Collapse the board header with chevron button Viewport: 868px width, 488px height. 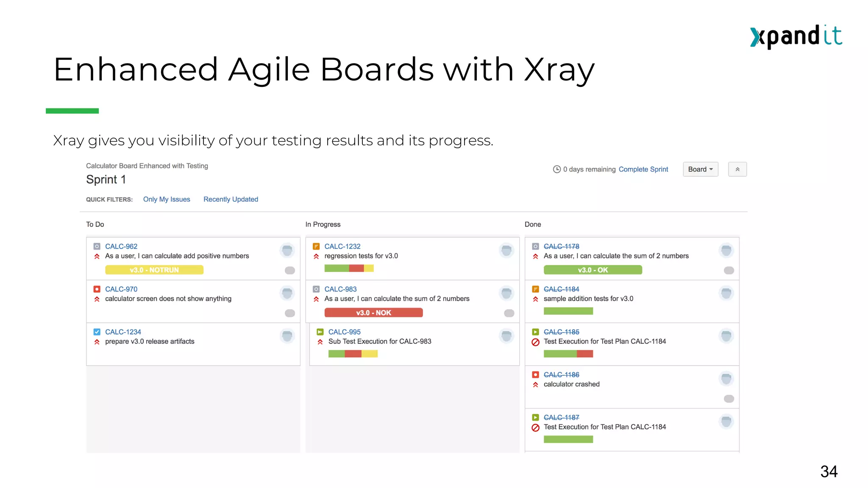737,169
